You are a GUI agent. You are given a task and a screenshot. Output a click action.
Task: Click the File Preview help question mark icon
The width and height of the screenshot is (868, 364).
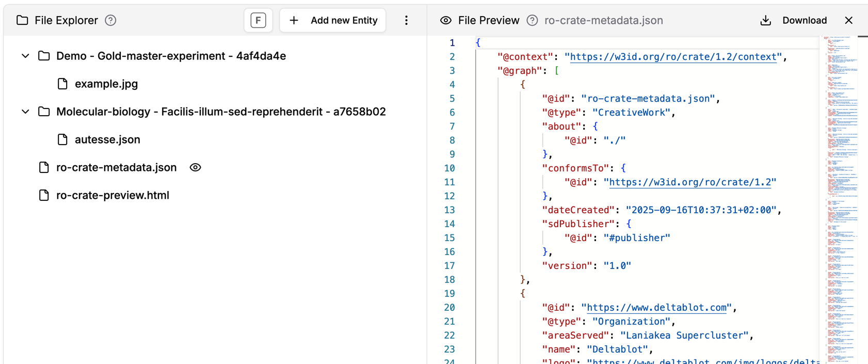tap(532, 21)
